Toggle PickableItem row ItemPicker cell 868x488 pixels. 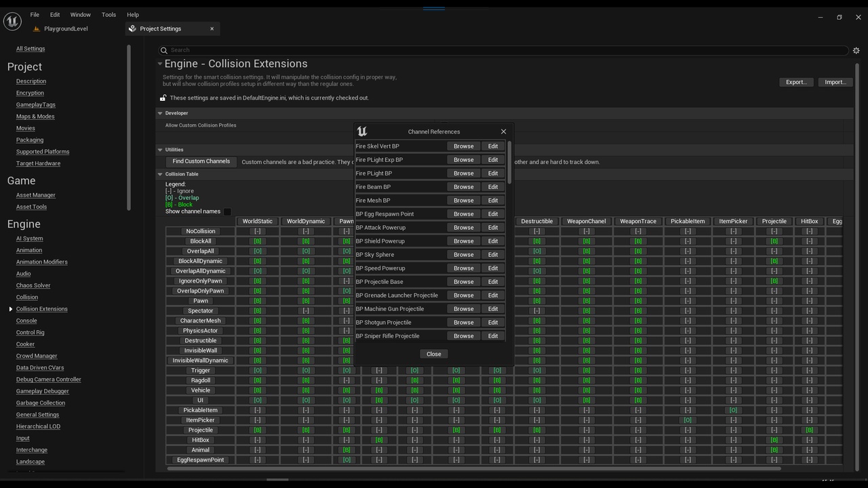(733, 410)
